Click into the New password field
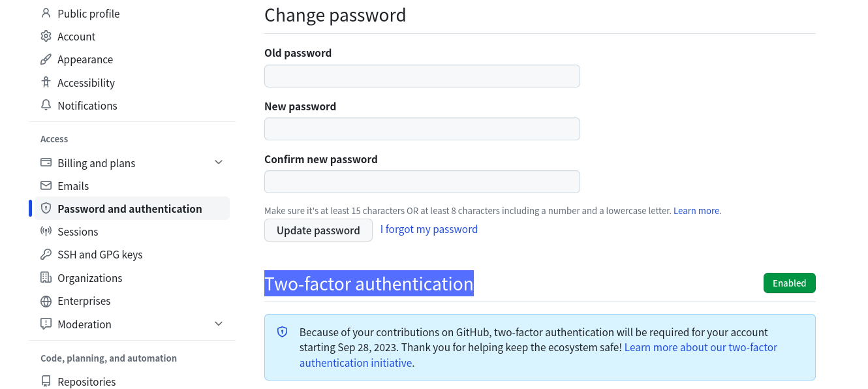The width and height of the screenshot is (868, 389). click(422, 129)
